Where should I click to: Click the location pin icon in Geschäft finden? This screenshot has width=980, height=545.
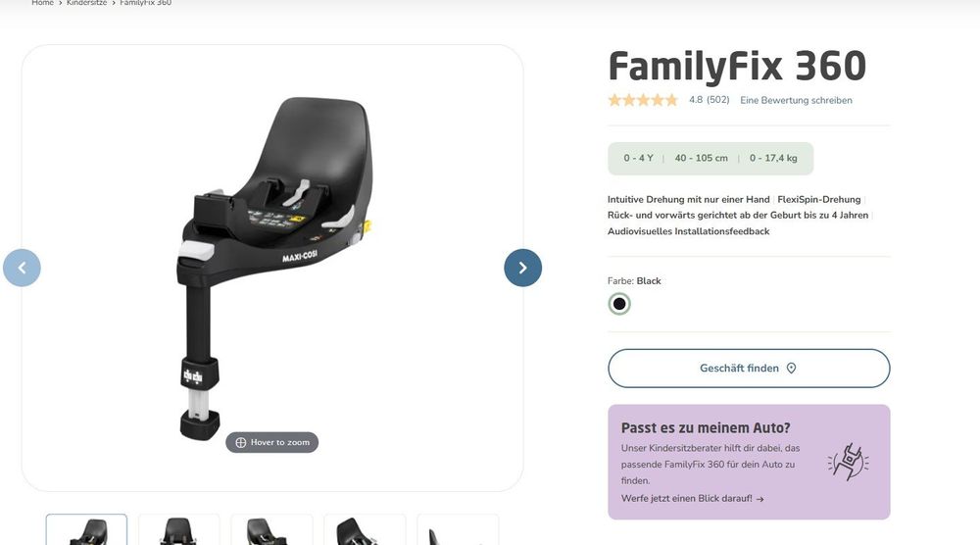tap(791, 369)
